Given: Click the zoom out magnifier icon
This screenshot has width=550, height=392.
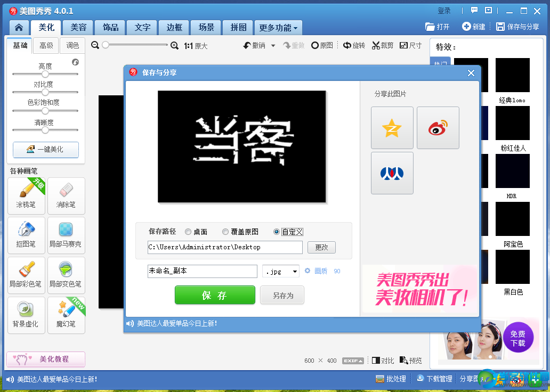Looking at the screenshot, I should coord(95,45).
